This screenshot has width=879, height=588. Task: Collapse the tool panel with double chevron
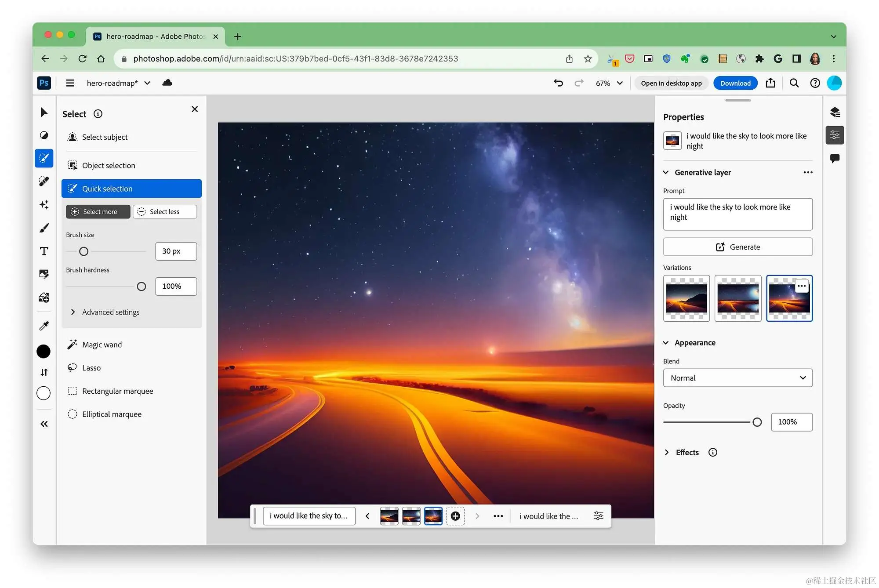(x=44, y=424)
